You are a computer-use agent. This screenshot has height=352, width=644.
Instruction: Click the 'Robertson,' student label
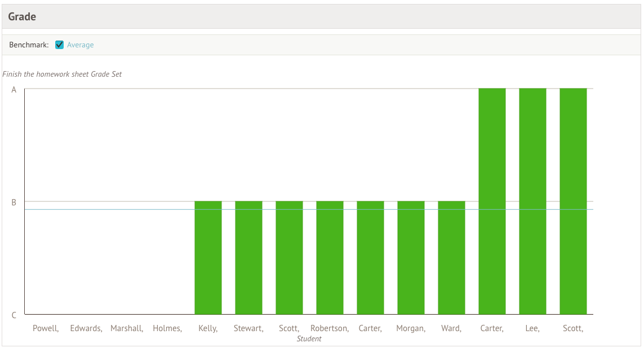pyautogui.click(x=330, y=328)
